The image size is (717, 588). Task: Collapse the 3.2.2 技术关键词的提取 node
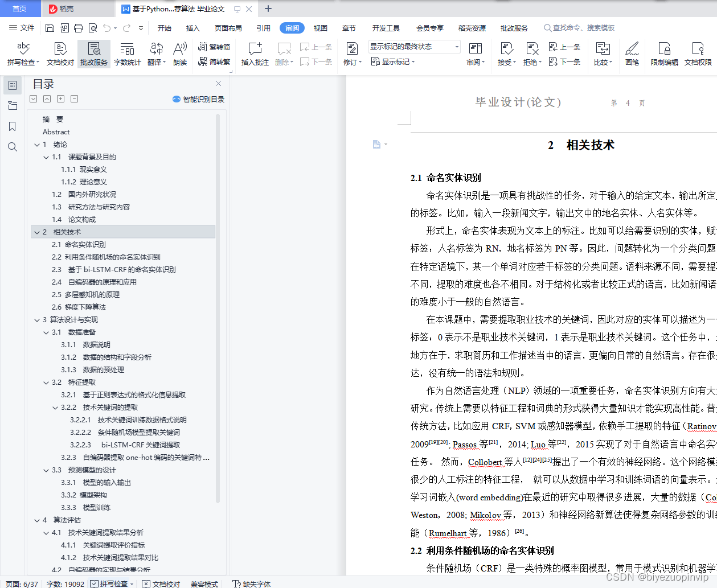(x=55, y=408)
